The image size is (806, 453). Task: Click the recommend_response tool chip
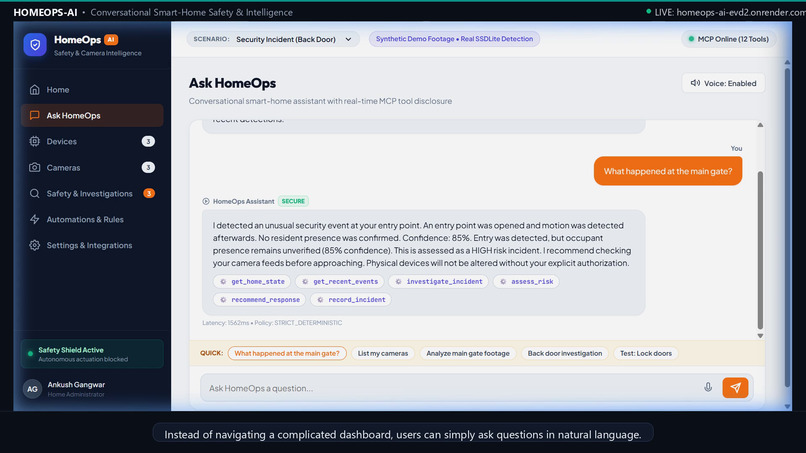click(260, 299)
